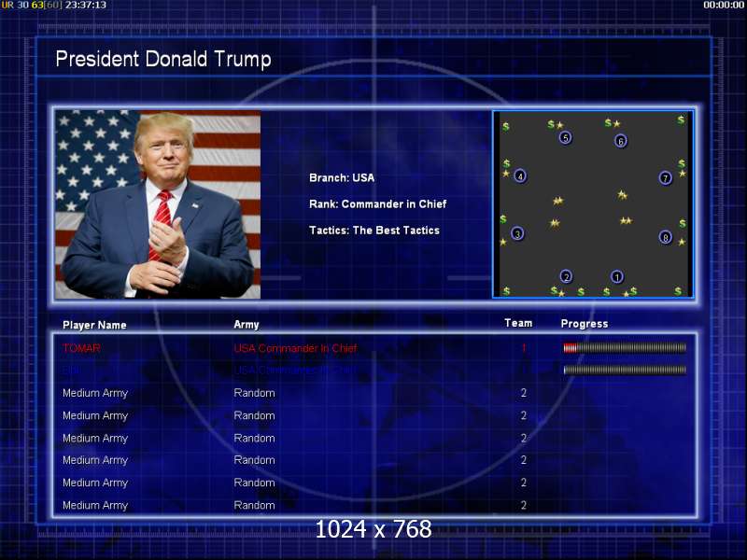Viewport: 747px width, 560px height.
Task: Click start position 5 marker on the map
Action: click(x=566, y=138)
